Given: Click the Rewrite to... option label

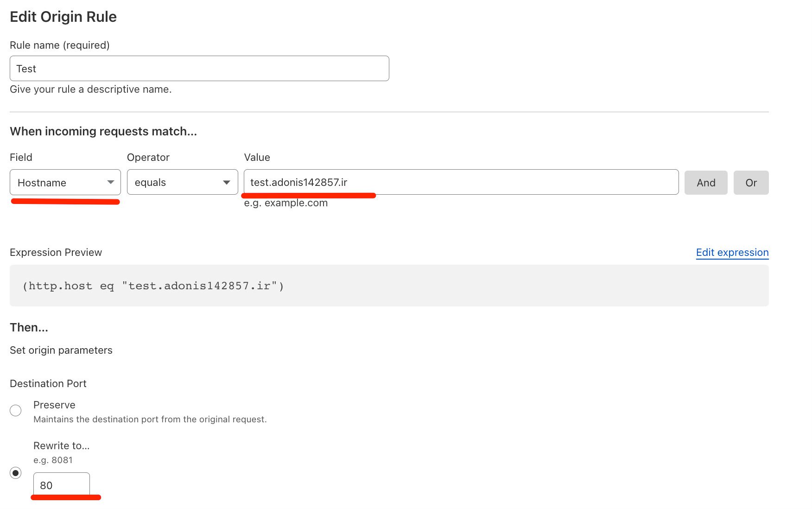Looking at the screenshot, I should [x=61, y=445].
